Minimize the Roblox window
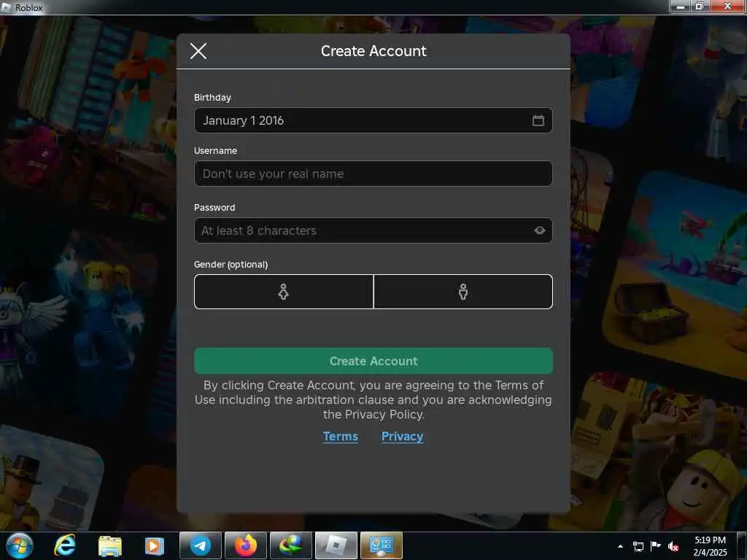747x560 pixels. tap(681, 6)
